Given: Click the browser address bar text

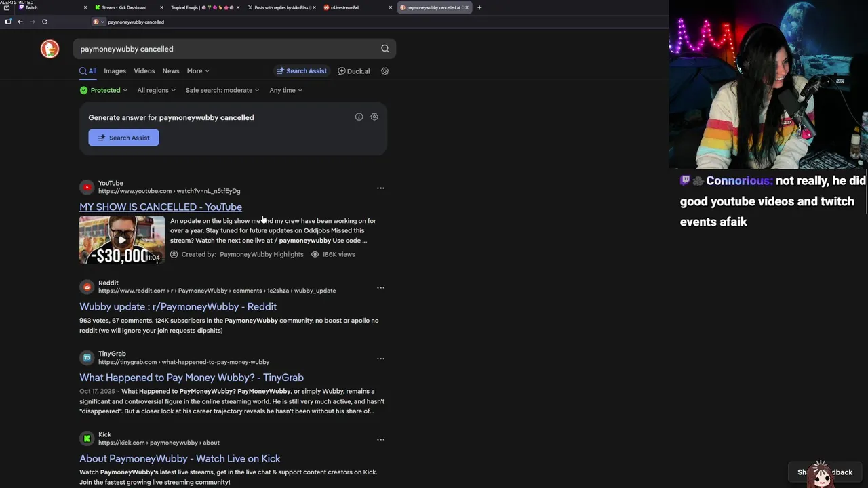Looking at the screenshot, I should [136, 22].
